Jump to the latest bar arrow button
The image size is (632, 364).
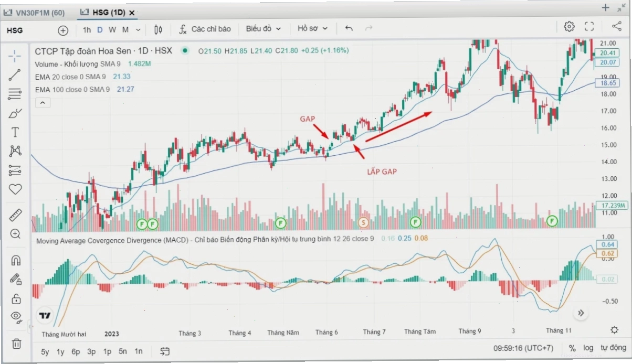tap(581, 313)
